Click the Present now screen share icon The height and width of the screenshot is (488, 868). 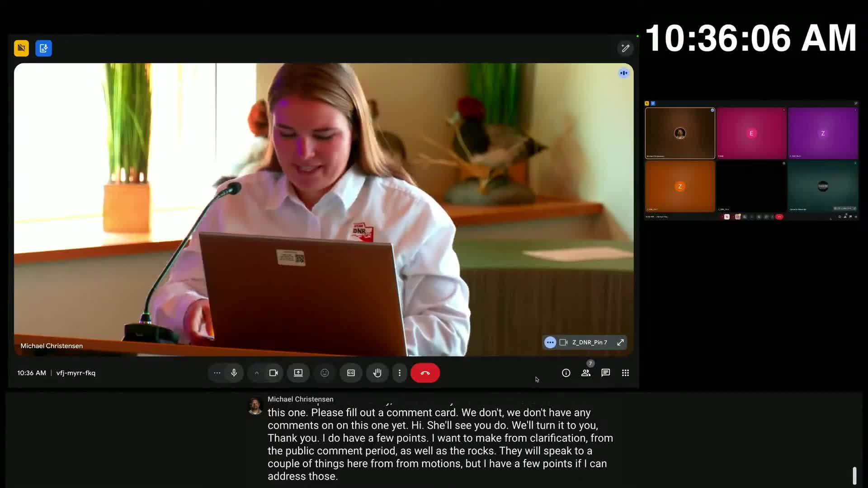tap(298, 373)
